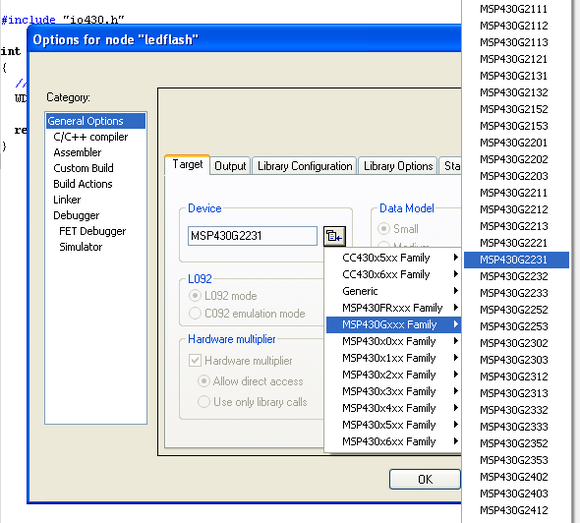This screenshot has width=580, height=523.
Task: Switch to the Library Configuration tab
Action: pyautogui.click(x=304, y=166)
